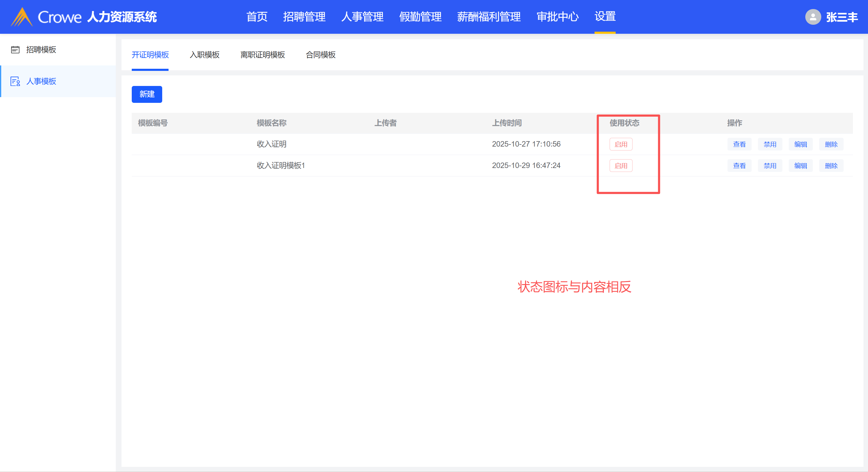This screenshot has width=868, height=472.
Task: Click the 张三丰 username
Action: click(842, 17)
